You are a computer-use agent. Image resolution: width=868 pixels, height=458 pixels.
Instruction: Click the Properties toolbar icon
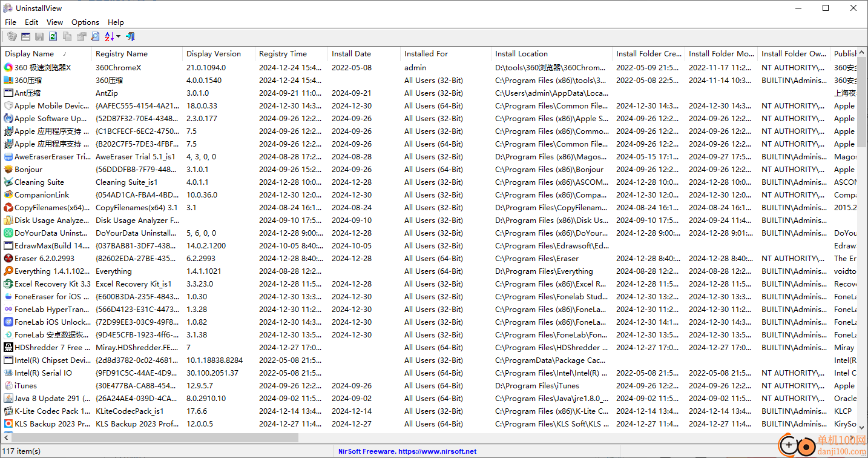(x=81, y=37)
